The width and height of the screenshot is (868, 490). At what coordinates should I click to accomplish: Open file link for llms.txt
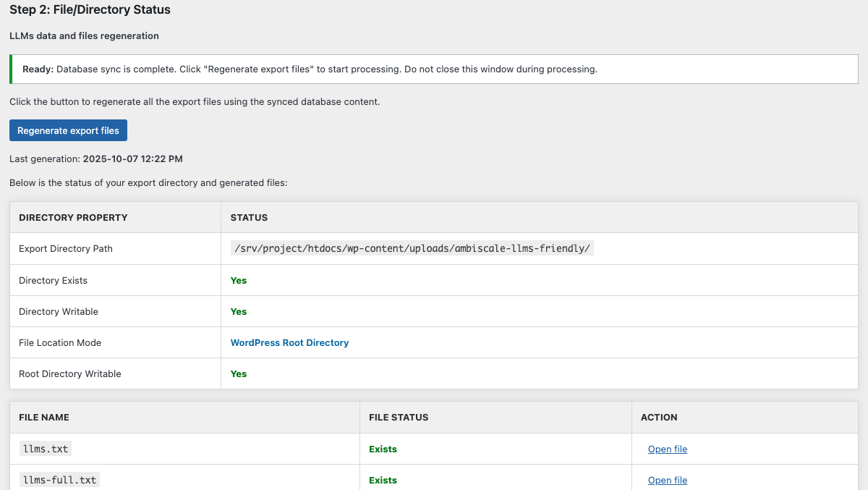667,449
